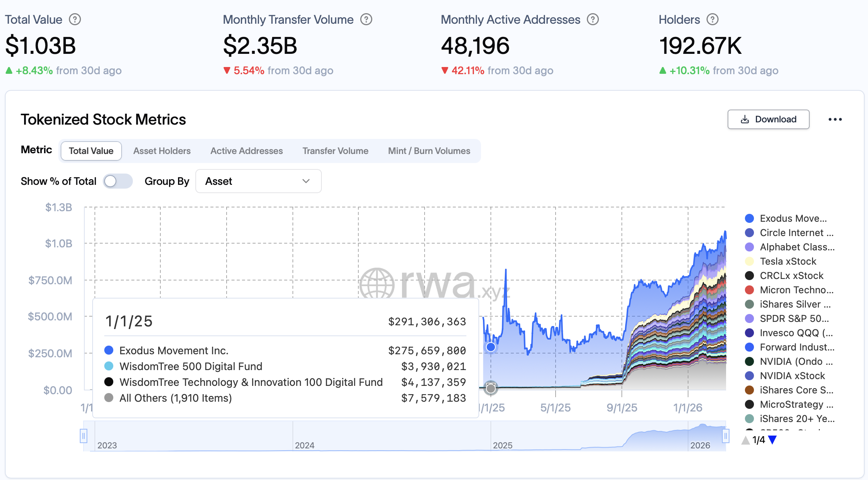
Task: Open the Total Value help tooltip
Action: tap(75, 19)
